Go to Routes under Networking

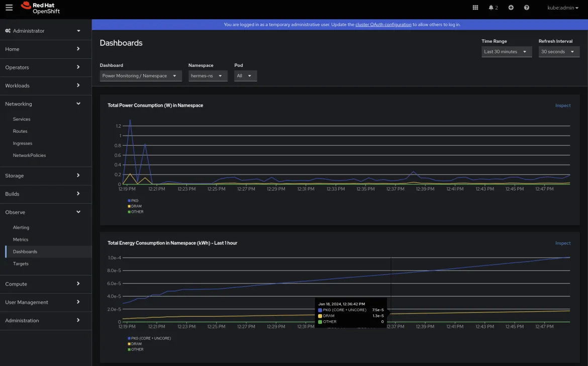(20, 131)
